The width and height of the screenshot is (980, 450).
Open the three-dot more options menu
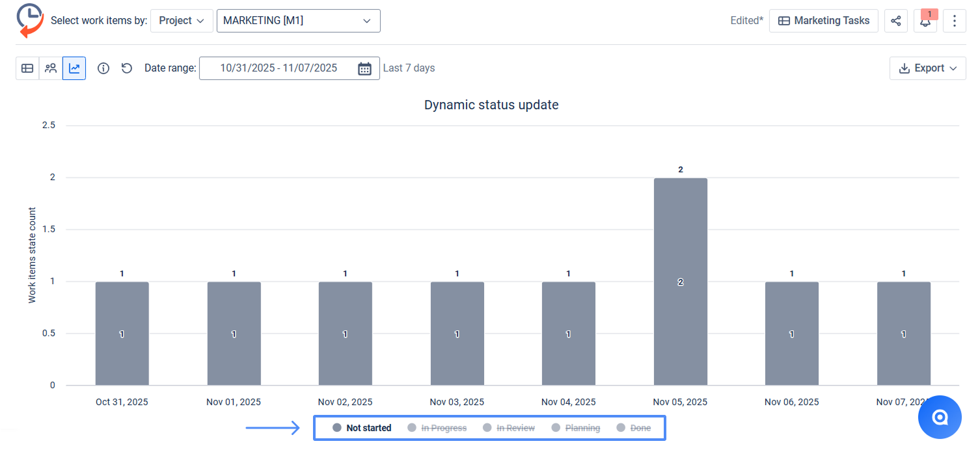(955, 21)
